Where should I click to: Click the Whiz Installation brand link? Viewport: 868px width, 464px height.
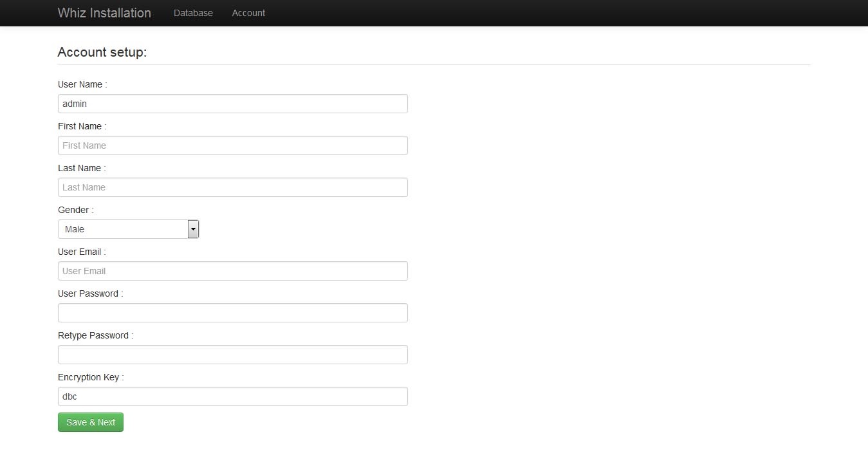[x=104, y=13]
